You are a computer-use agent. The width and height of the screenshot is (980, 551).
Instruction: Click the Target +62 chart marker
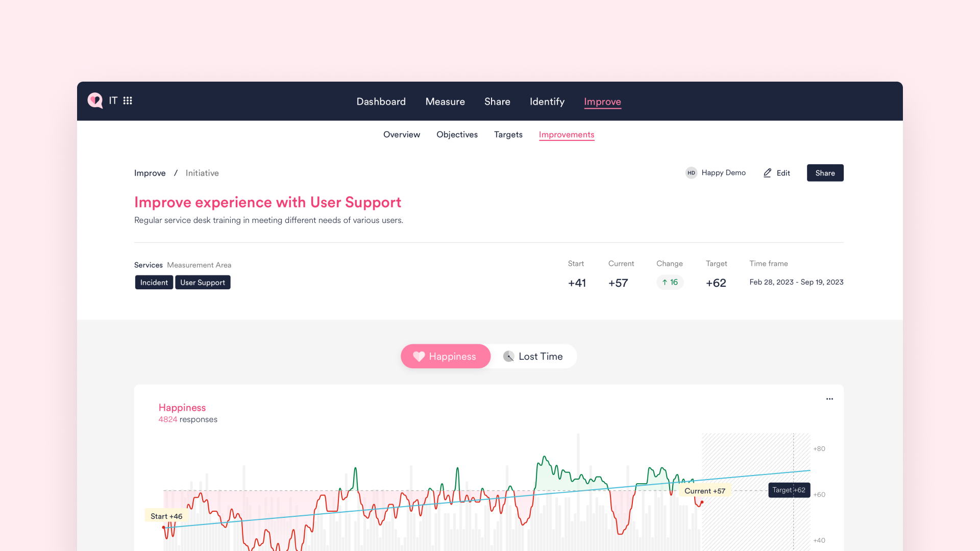(x=789, y=490)
